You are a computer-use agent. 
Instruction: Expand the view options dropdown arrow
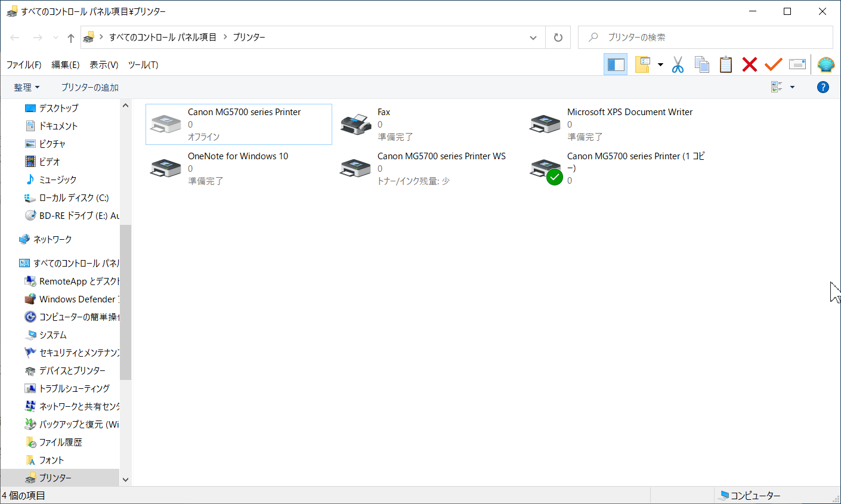click(792, 87)
